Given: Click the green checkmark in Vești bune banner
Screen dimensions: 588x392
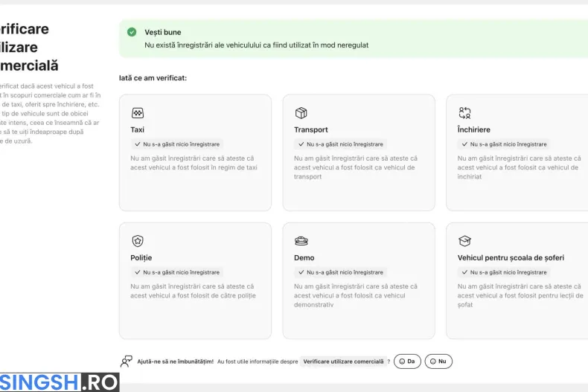Looking at the screenshot, I should [x=132, y=32].
